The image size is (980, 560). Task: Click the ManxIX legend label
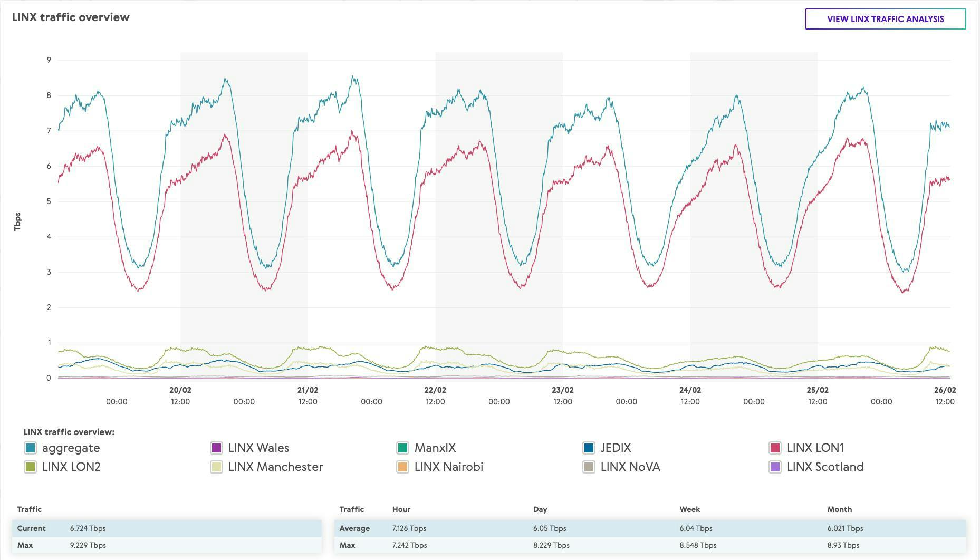coord(435,448)
